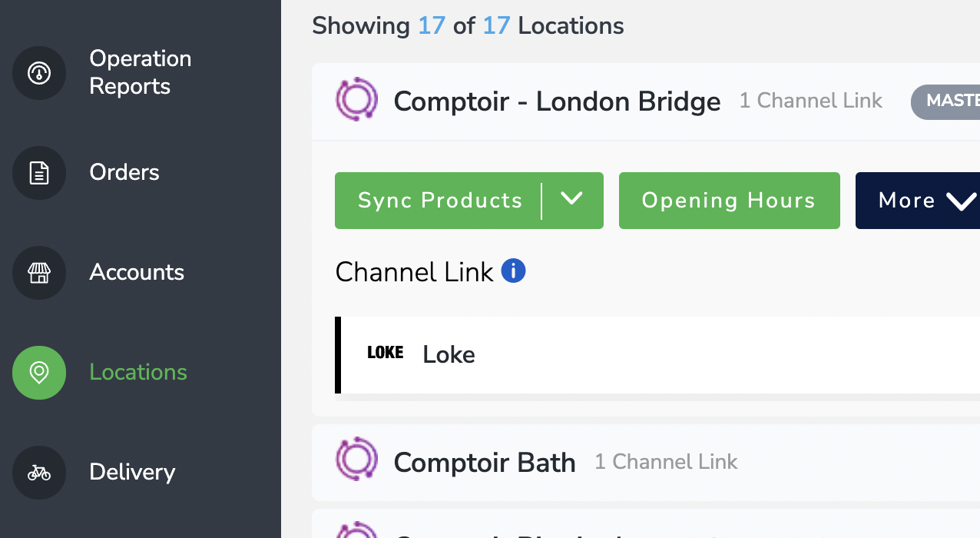Click the Operation Reports gauge icon
The height and width of the screenshot is (538, 980).
(39, 73)
